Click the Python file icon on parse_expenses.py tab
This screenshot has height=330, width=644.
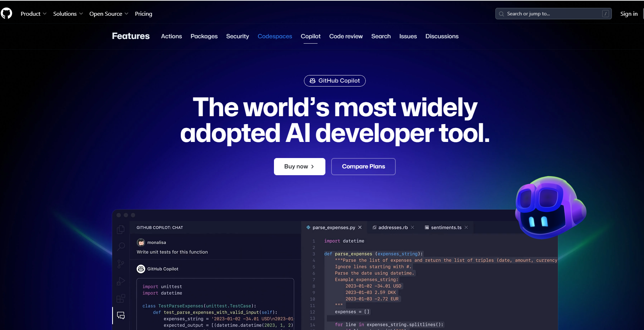(308, 227)
